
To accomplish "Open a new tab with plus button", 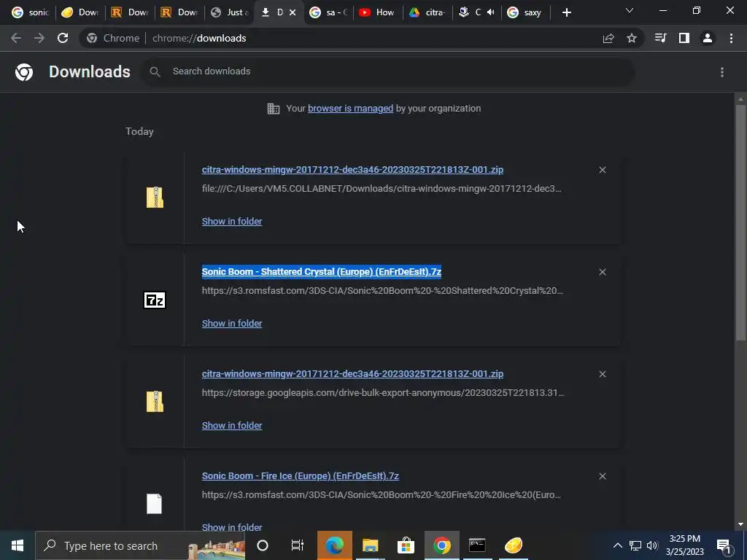I will point(566,12).
